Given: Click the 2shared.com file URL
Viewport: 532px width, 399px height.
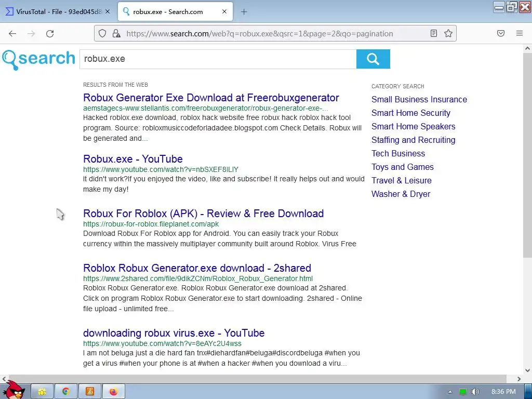Looking at the screenshot, I should [198, 278].
